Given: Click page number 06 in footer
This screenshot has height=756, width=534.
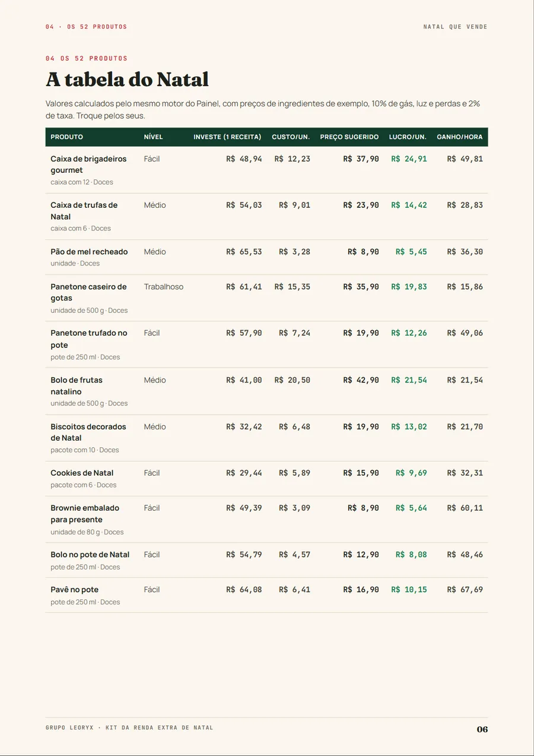Looking at the screenshot, I should (x=482, y=729).
